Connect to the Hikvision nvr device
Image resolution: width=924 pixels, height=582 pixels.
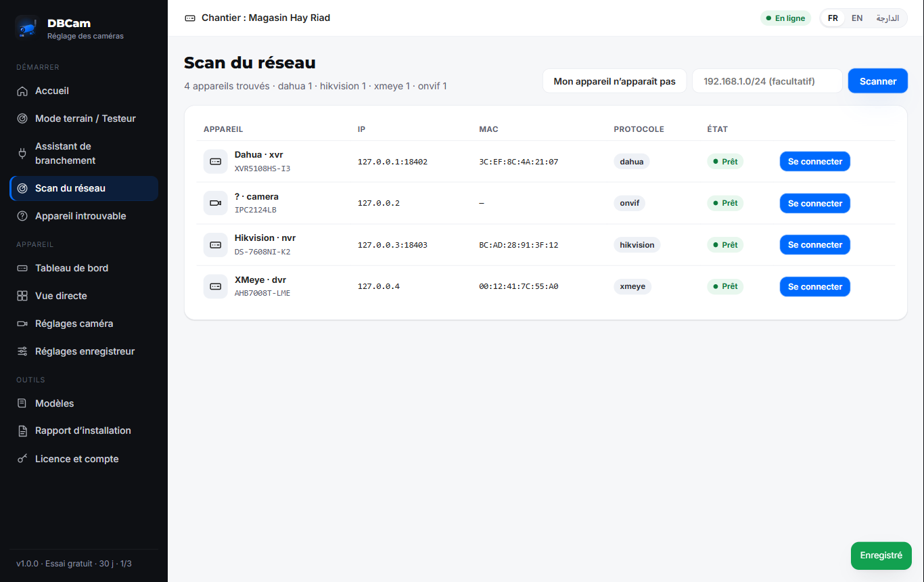[815, 245]
